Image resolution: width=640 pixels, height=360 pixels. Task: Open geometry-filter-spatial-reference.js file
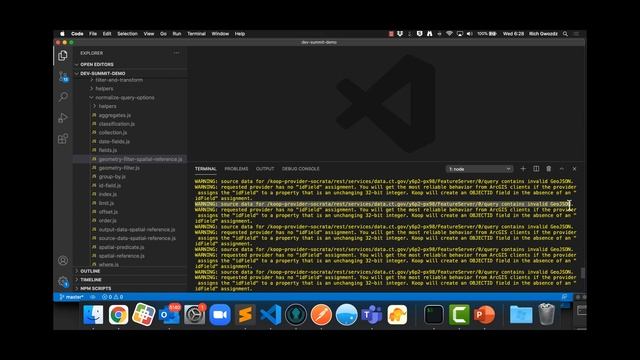point(140,159)
